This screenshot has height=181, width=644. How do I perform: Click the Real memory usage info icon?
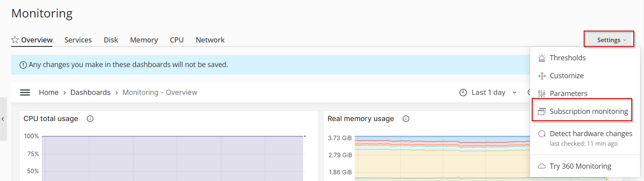(x=406, y=119)
